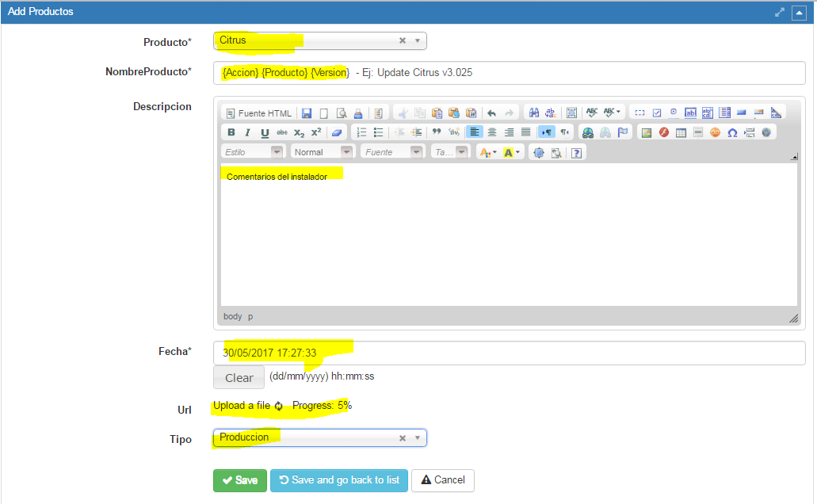Insert Table icon
This screenshot has width=817, height=504.
[x=681, y=132]
